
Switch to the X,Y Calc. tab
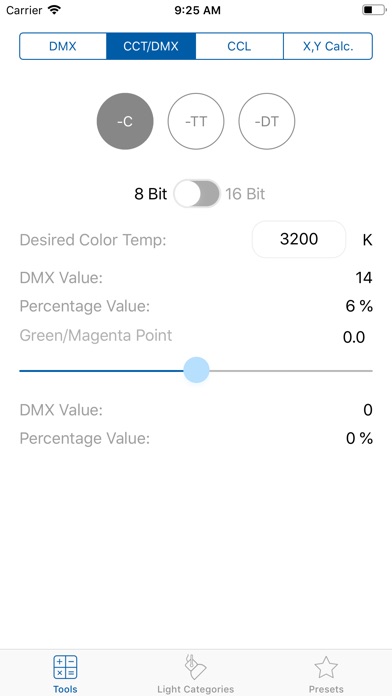click(328, 46)
